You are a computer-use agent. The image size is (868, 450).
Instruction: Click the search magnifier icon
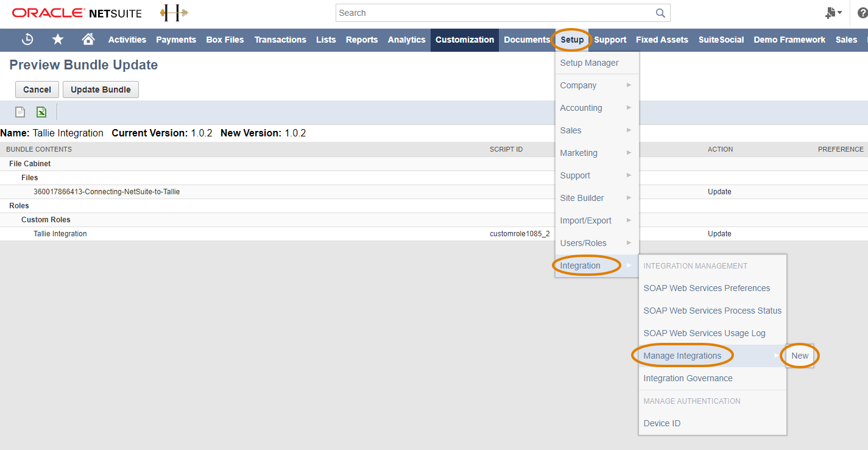[660, 13]
